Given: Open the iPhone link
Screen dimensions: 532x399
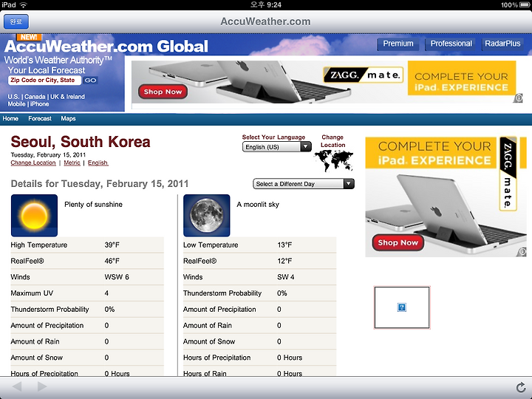Looking at the screenshot, I should point(39,104).
